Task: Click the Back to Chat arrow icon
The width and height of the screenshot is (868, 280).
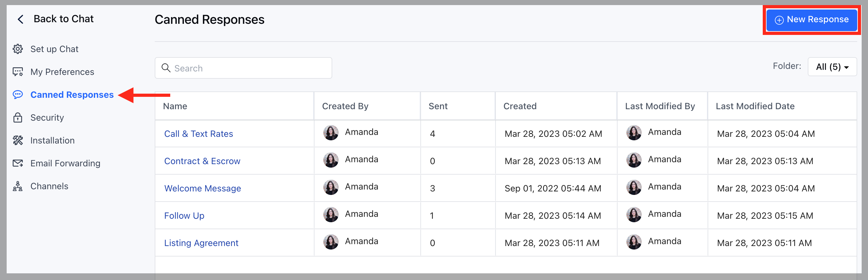Action: coord(21,19)
